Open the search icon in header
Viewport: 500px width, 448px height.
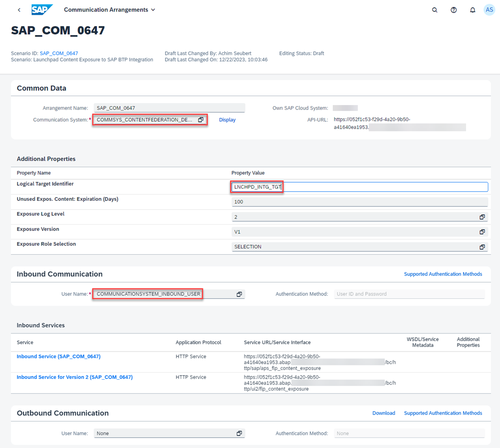coord(435,10)
